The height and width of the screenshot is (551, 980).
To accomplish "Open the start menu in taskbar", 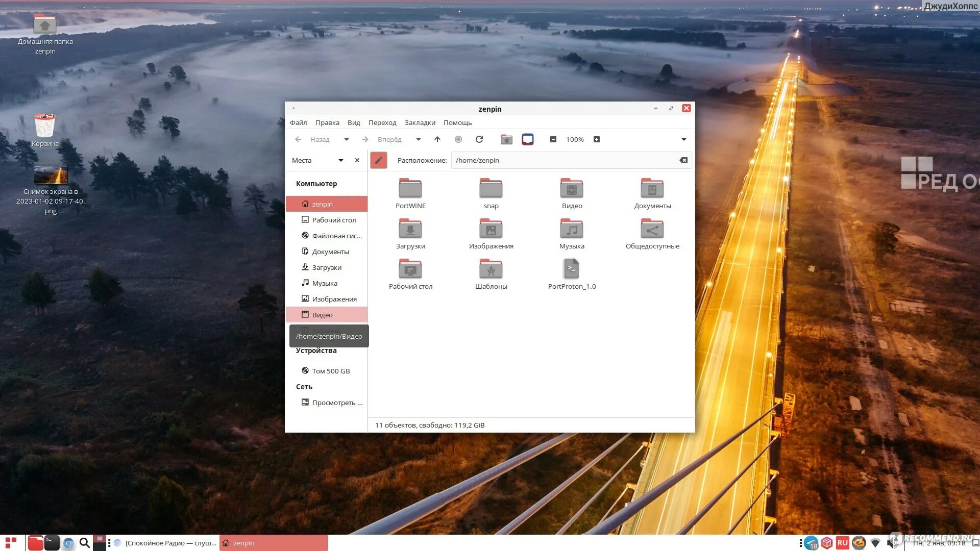I will point(11,543).
